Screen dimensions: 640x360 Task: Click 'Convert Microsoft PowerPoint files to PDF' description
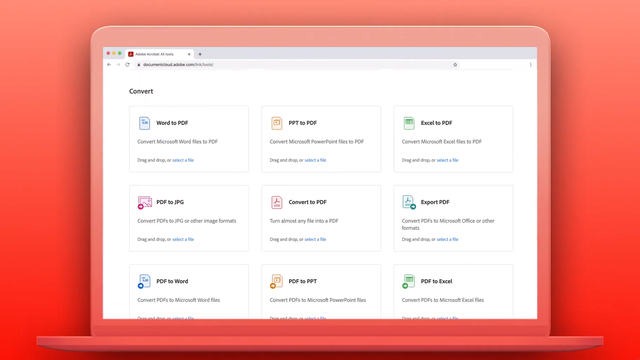click(317, 142)
